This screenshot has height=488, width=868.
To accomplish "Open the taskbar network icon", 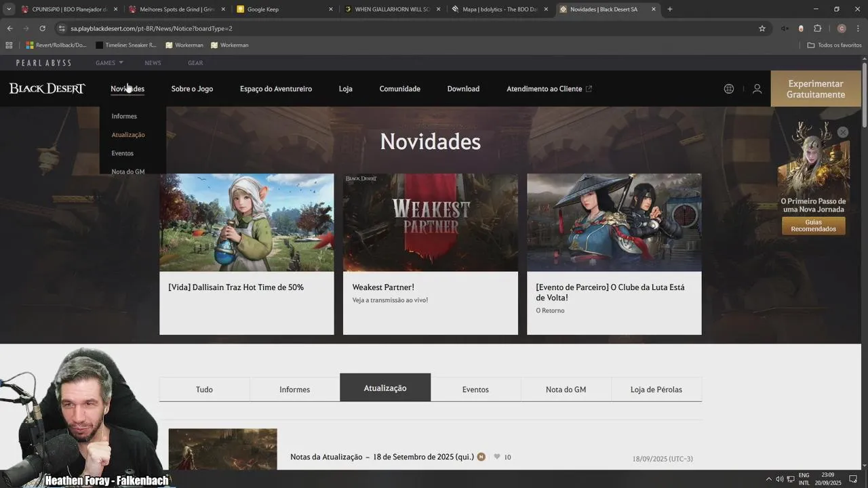I will pos(789,479).
